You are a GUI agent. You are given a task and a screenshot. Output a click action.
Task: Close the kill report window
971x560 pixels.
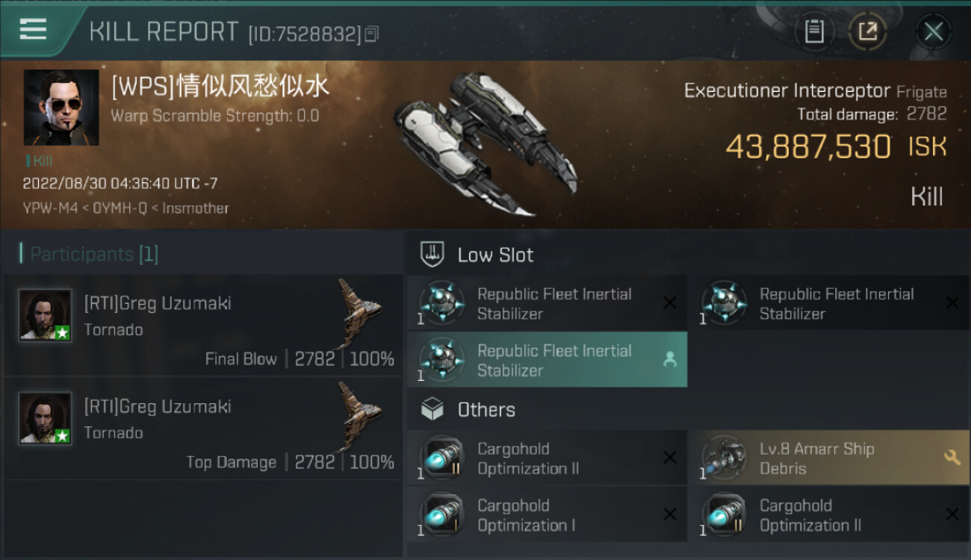(x=933, y=31)
